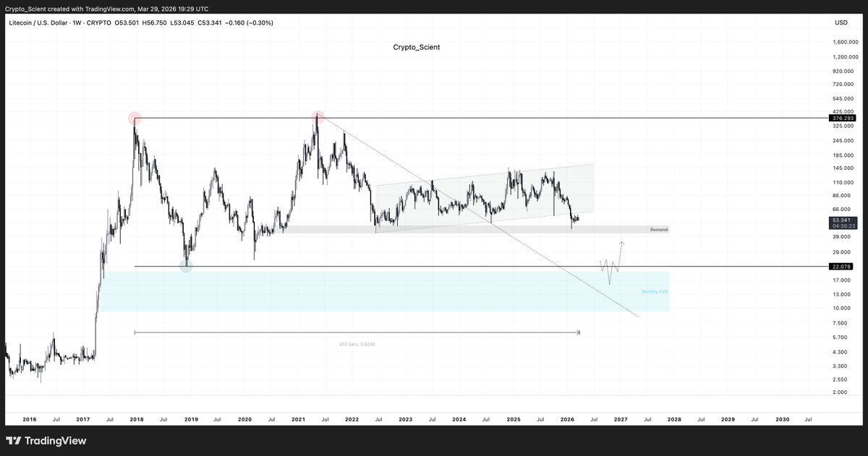Click the 2026 label on time axis

click(x=567, y=419)
